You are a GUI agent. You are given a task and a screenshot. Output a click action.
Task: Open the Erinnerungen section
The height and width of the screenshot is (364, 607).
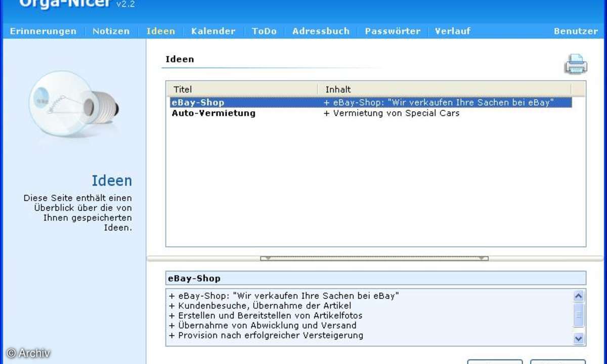pos(43,31)
